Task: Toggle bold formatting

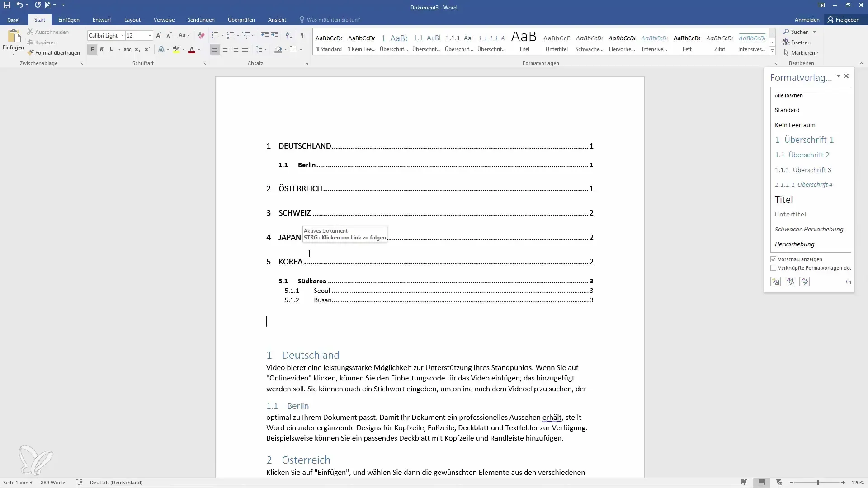Action: click(x=92, y=49)
